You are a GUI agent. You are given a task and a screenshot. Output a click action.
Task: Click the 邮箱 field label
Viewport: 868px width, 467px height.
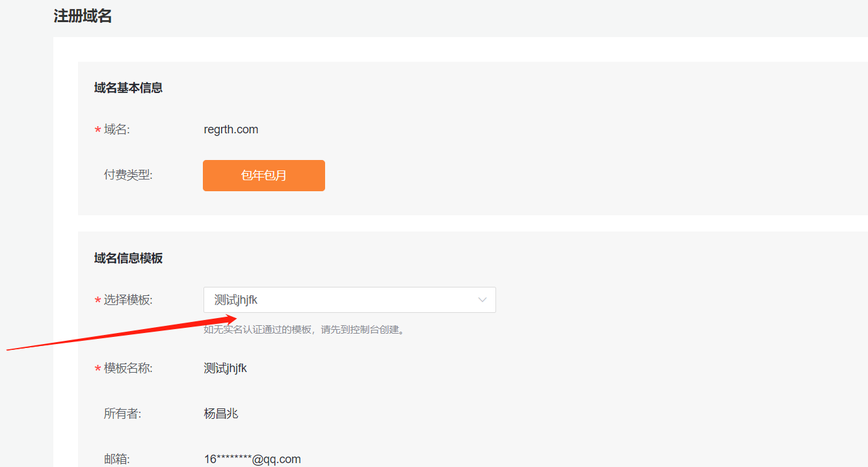pos(117,459)
